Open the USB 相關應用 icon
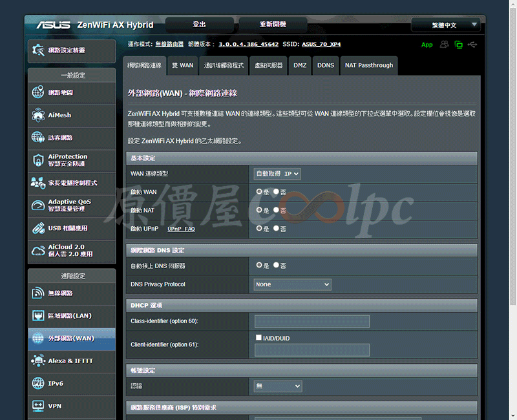The height and width of the screenshot is (420, 517). pyautogui.click(x=38, y=228)
